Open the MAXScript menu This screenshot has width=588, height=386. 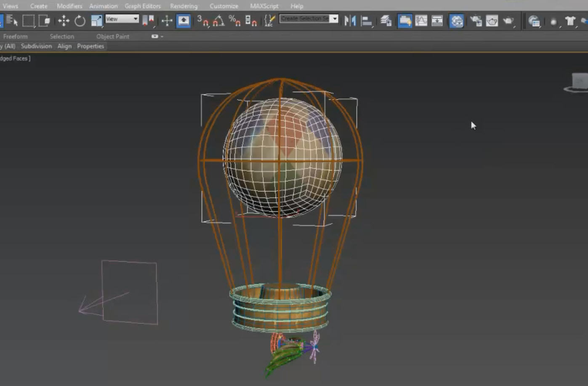(x=264, y=6)
